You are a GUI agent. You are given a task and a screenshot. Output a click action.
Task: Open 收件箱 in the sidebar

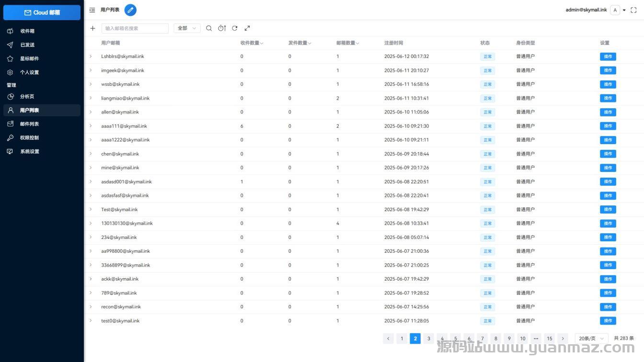click(27, 31)
